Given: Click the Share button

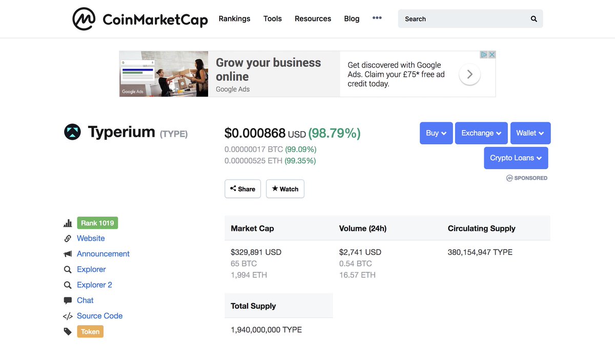Looking at the screenshot, I should click(243, 189).
